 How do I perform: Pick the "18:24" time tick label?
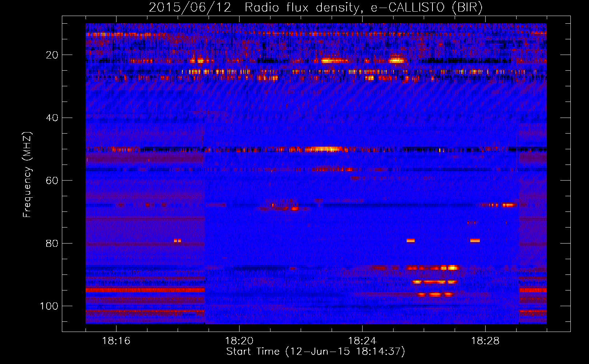click(362, 341)
